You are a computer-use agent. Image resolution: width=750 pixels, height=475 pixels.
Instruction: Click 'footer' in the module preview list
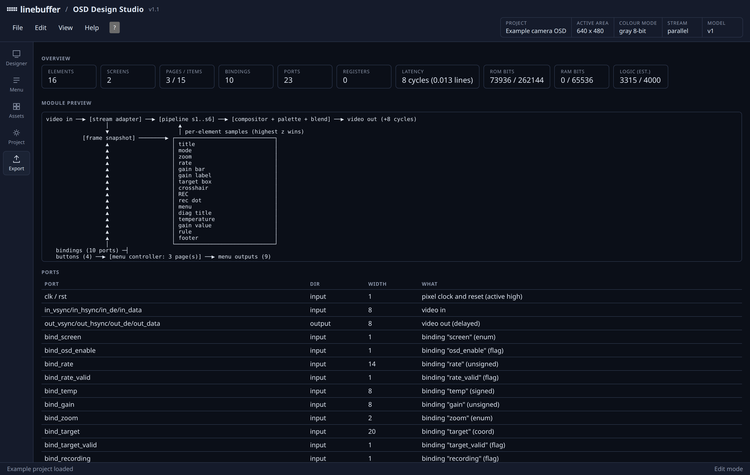188,238
